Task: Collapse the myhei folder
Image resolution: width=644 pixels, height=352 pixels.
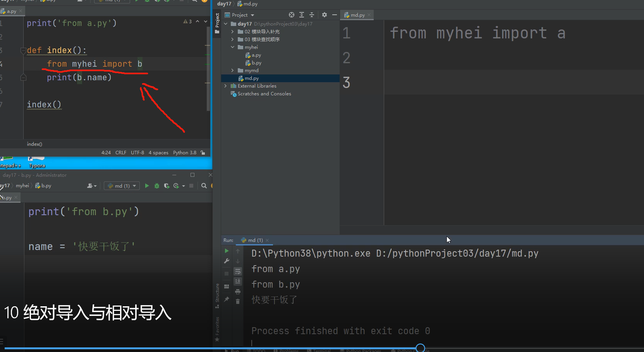Action: coord(232,47)
